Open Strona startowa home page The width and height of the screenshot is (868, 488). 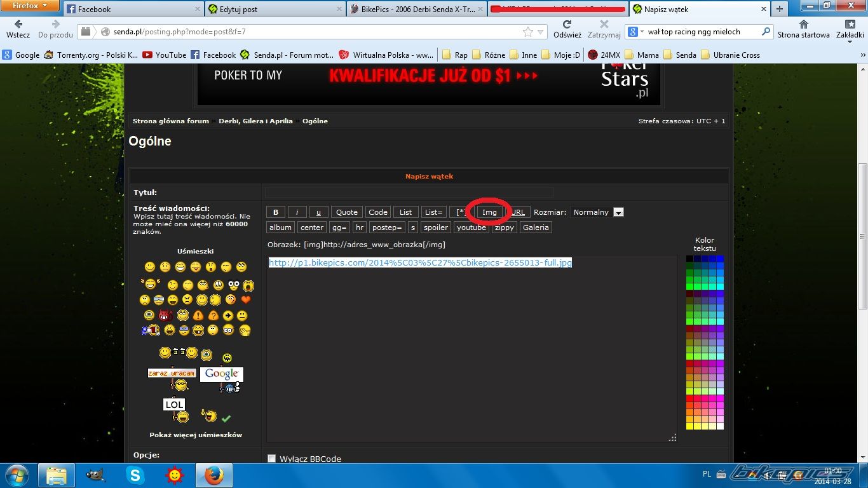click(803, 29)
